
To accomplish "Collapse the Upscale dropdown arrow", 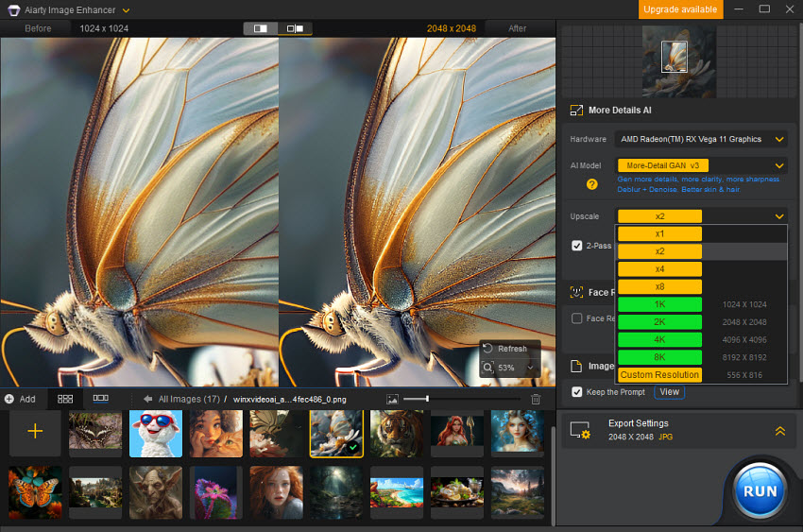I will [x=779, y=216].
